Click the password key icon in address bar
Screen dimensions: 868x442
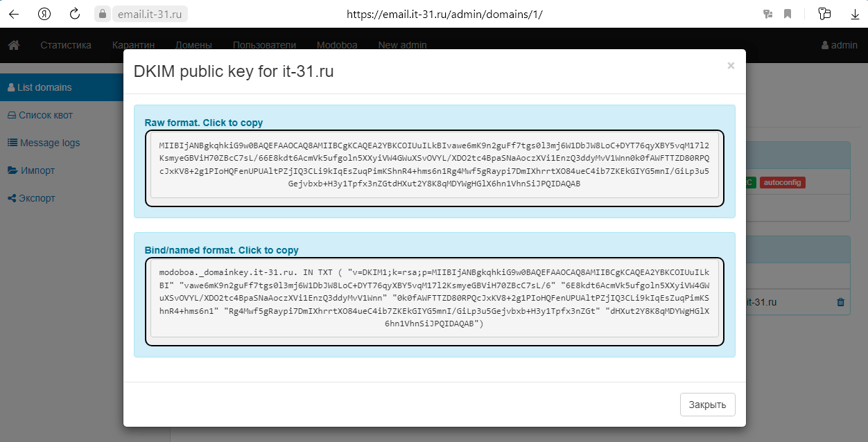point(767,14)
